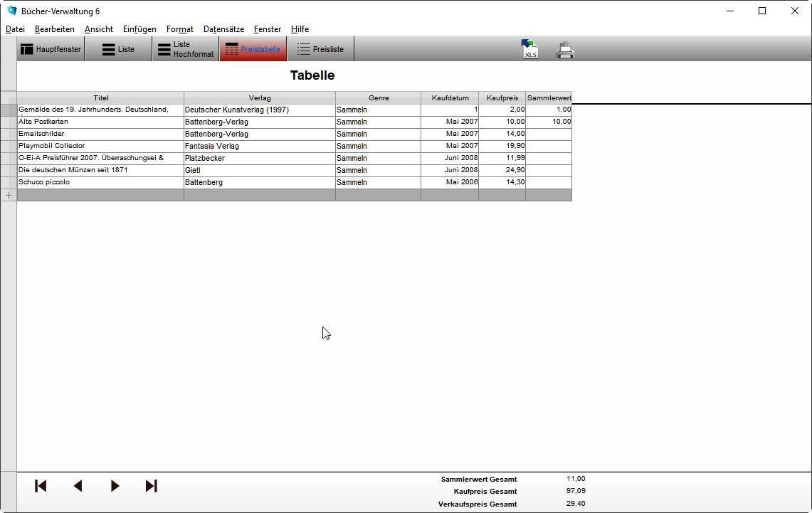Open the Preisliste view
The width and height of the screenshot is (812, 513).
pos(320,49)
